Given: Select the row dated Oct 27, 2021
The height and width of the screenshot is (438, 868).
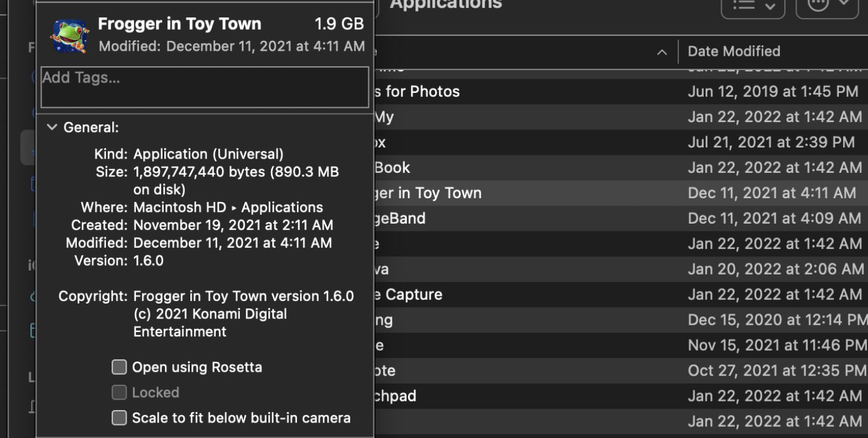Looking at the screenshot, I should 620,371.
